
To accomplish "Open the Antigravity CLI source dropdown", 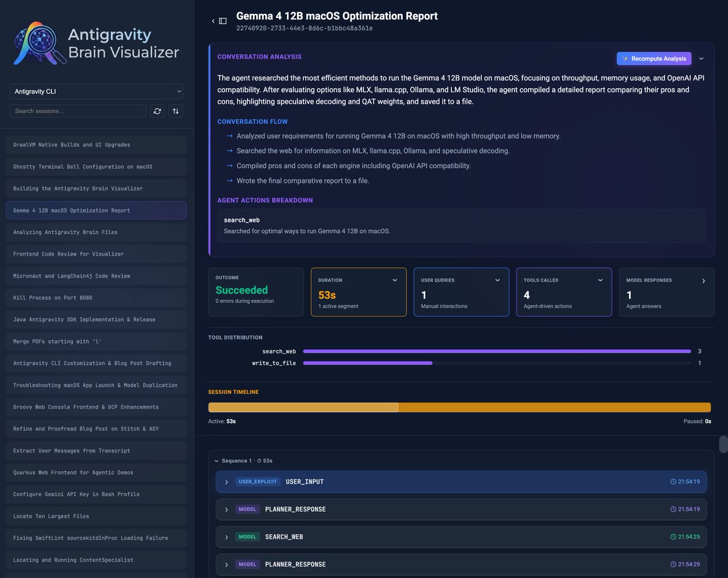I will [x=96, y=92].
